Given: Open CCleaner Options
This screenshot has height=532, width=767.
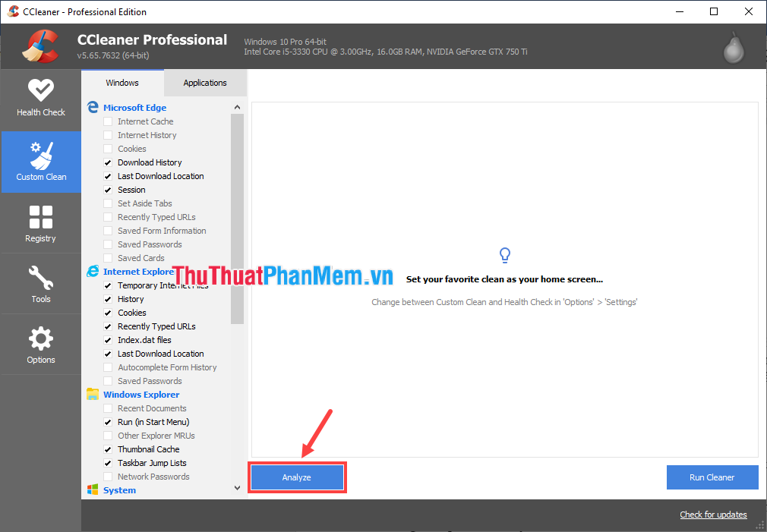Looking at the screenshot, I should click(41, 344).
